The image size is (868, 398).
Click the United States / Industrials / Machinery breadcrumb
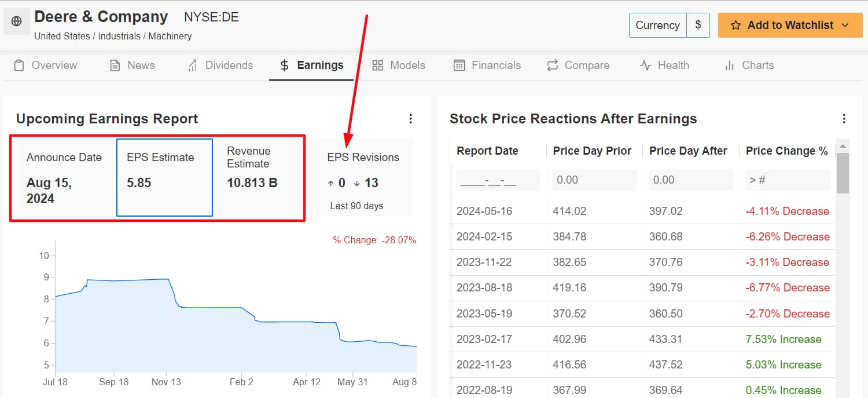[113, 36]
